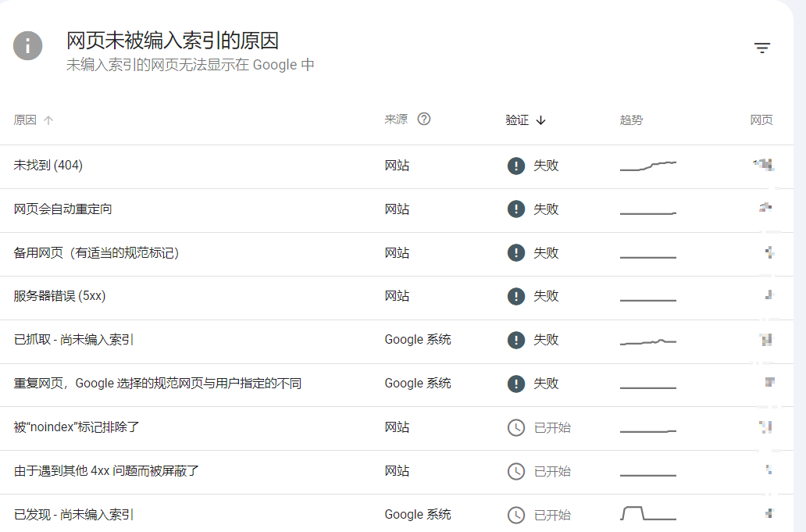The image size is (806, 532).
Task: Click trend sparkline for 未找到 (404)
Action: [x=647, y=166]
